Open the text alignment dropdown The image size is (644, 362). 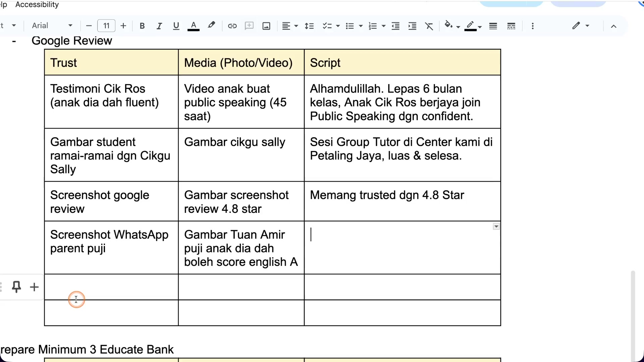[x=290, y=26]
